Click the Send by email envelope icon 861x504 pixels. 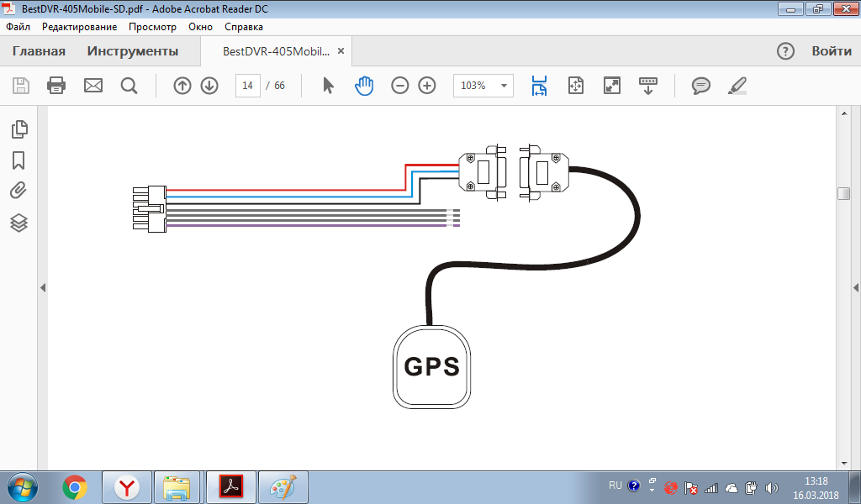point(92,86)
